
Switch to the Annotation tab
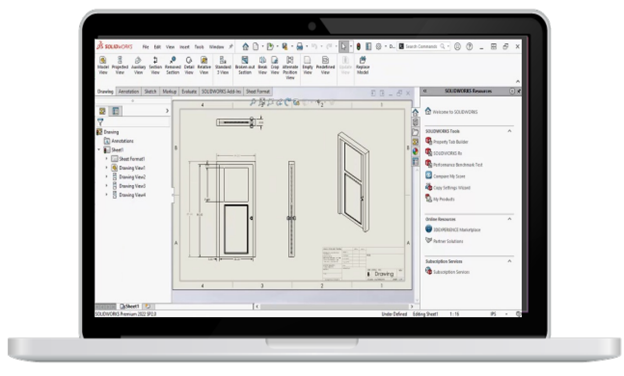pos(129,92)
